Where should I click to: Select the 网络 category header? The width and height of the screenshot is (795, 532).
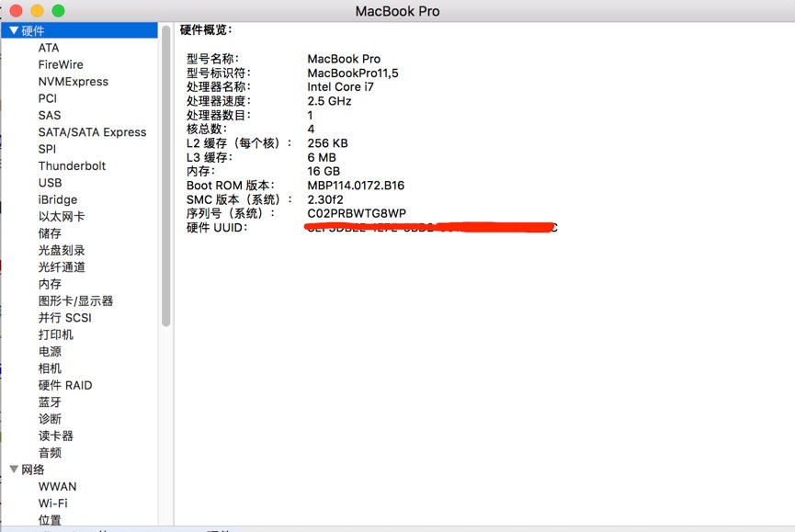click(32, 470)
